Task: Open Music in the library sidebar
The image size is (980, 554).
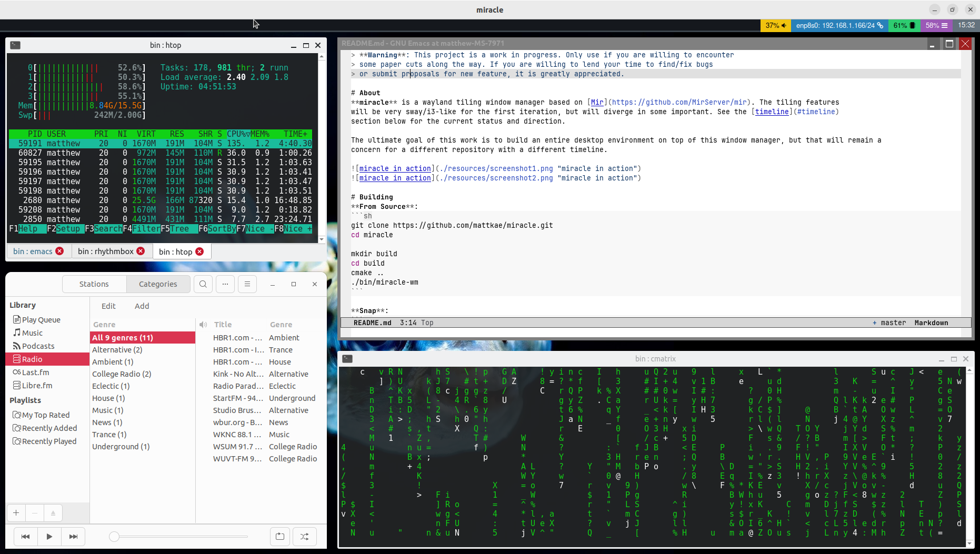Action: tap(32, 333)
